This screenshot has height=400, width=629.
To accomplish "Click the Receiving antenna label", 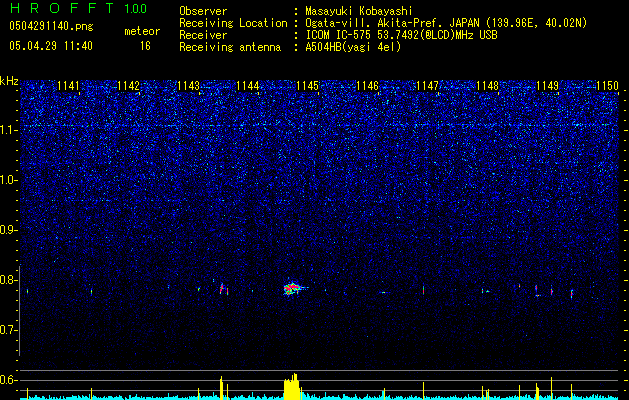I will (x=230, y=47).
